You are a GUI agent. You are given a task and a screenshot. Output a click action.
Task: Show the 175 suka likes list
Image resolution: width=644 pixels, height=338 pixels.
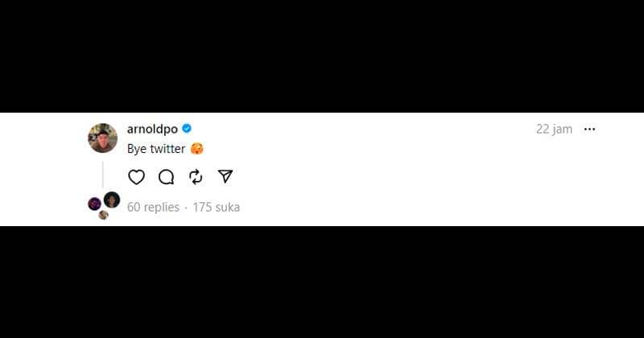tap(216, 207)
